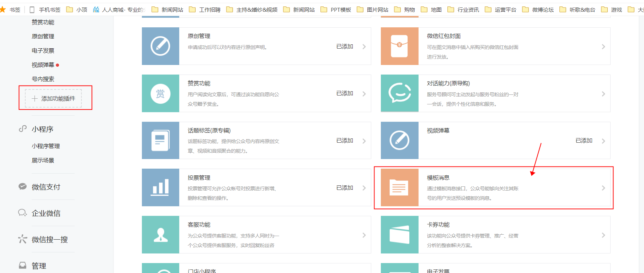
Task: Open the 主持&婚纱&视频 bookmark folder
Action: pos(252,10)
